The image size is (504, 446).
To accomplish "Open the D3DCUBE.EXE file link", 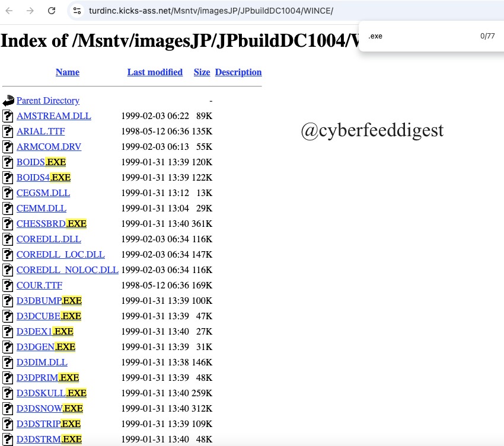I will click(49, 316).
